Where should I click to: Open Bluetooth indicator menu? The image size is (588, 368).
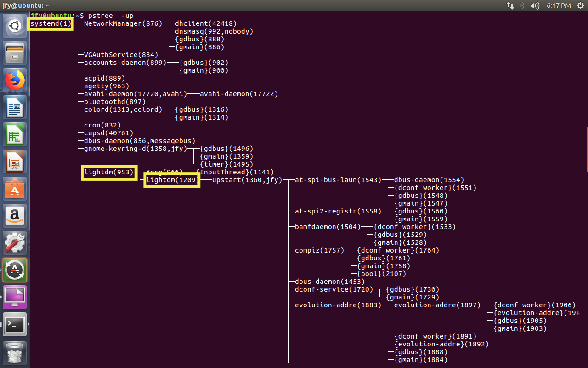pos(522,5)
